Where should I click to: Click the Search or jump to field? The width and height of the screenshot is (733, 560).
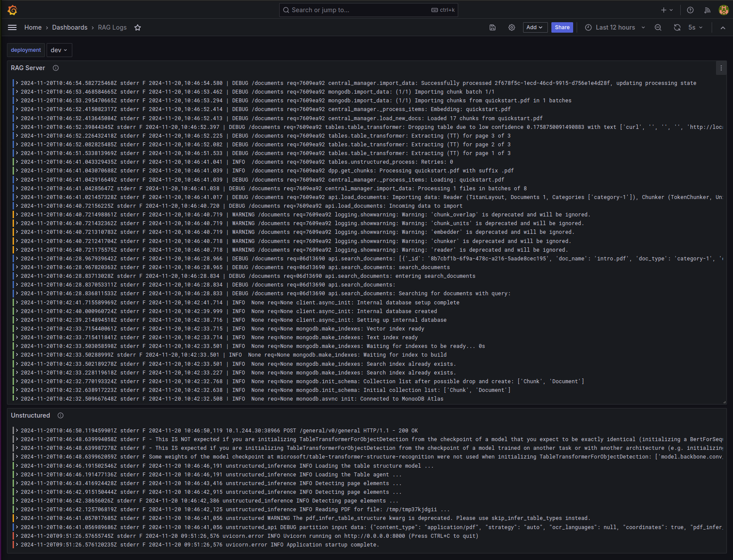(x=368, y=10)
